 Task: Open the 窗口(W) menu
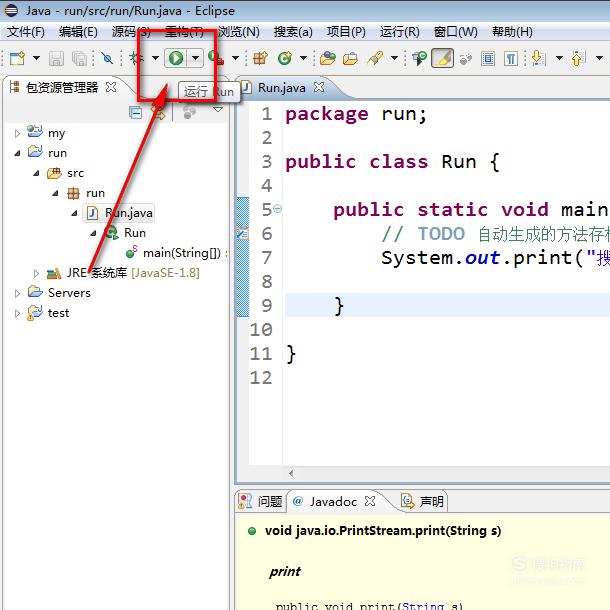click(456, 32)
